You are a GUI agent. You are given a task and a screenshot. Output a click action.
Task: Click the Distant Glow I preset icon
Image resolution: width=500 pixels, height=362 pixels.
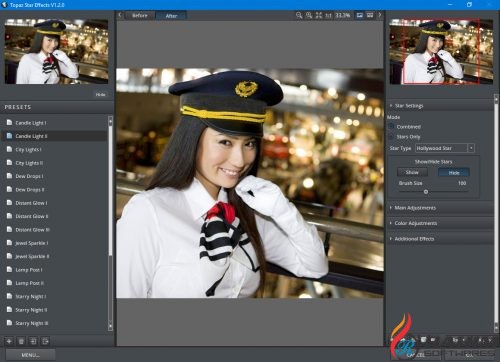tap(9, 203)
